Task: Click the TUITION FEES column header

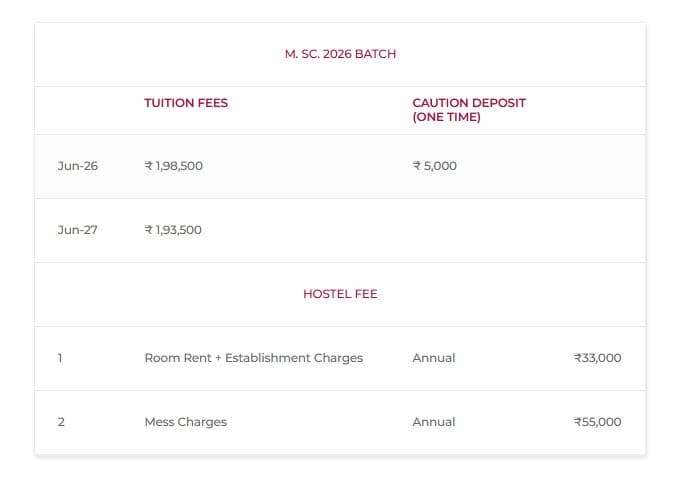Action: click(186, 103)
